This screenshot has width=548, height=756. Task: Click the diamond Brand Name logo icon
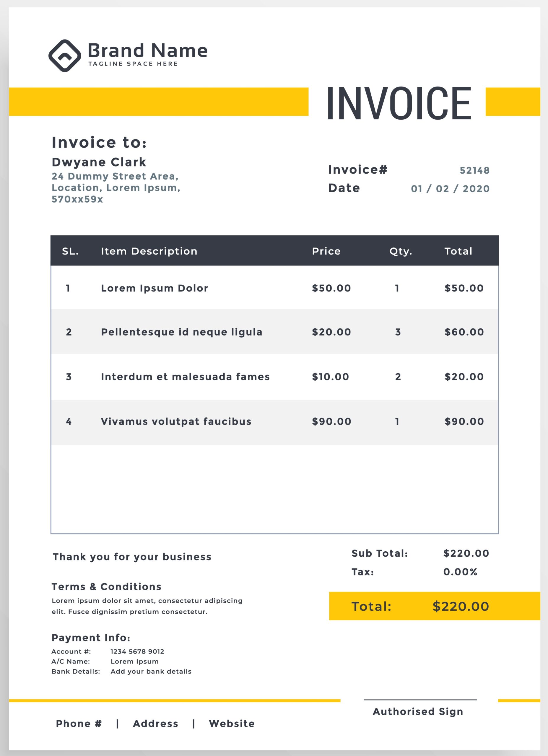[x=65, y=56]
